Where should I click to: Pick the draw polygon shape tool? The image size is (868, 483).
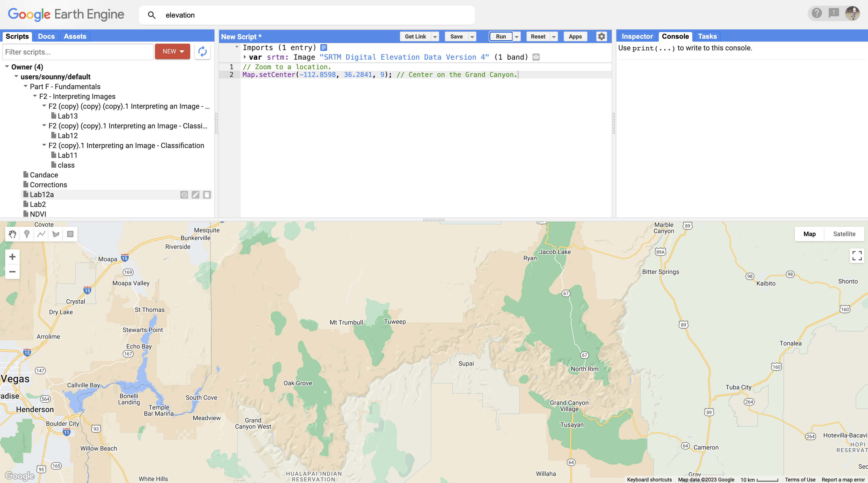tap(56, 234)
